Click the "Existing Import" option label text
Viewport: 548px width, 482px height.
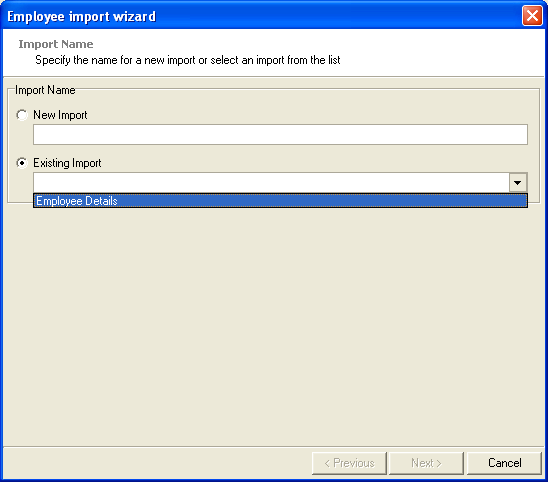pos(67,163)
